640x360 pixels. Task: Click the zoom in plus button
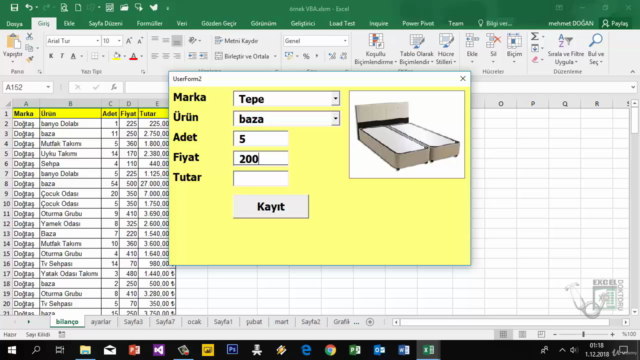(x=612, y=334)
